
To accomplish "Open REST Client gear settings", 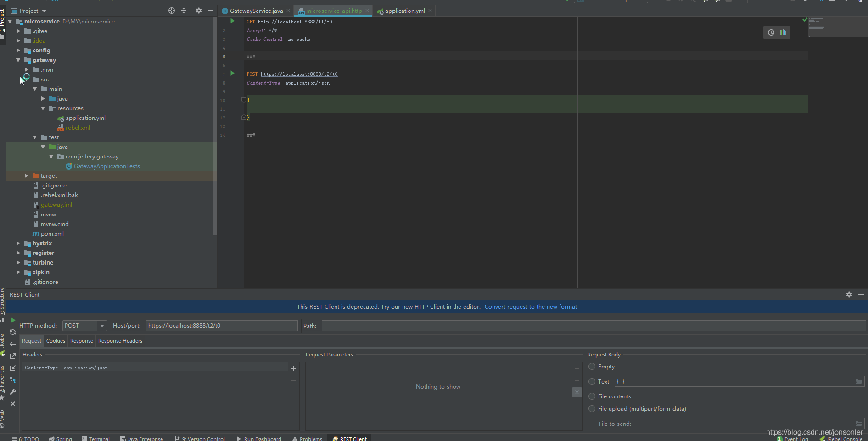I will coord(849,294).
